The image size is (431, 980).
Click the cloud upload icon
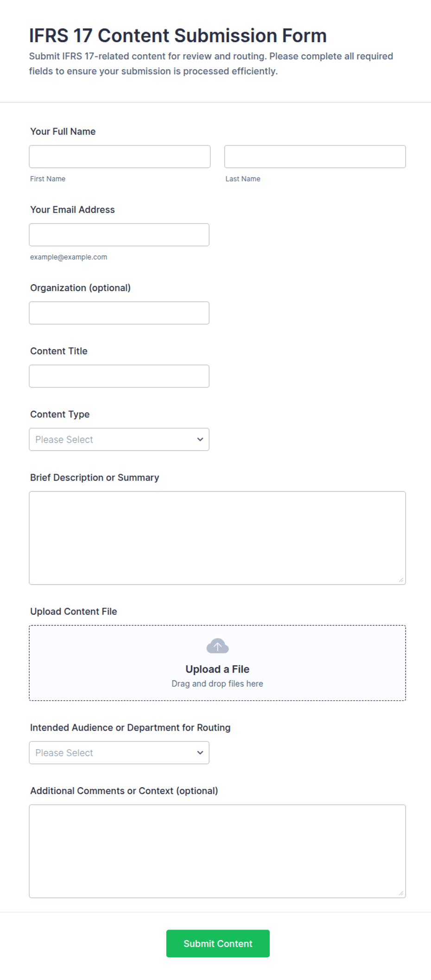pos(217,646)
